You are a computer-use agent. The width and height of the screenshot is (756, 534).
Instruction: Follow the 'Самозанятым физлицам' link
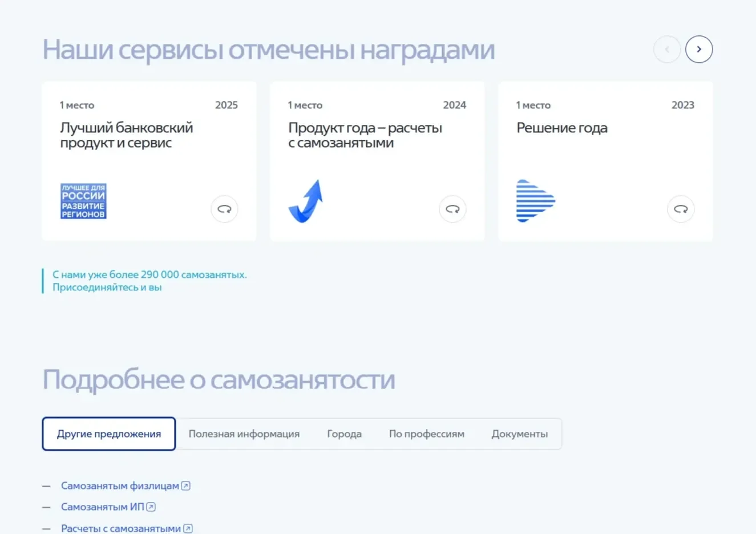click(x=120, y=486)
